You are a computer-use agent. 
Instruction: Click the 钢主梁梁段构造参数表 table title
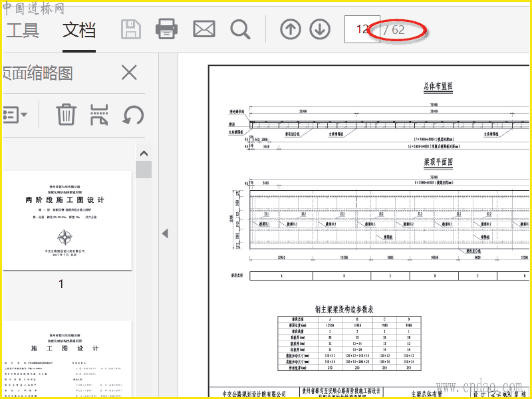click(x=344, y=309)
